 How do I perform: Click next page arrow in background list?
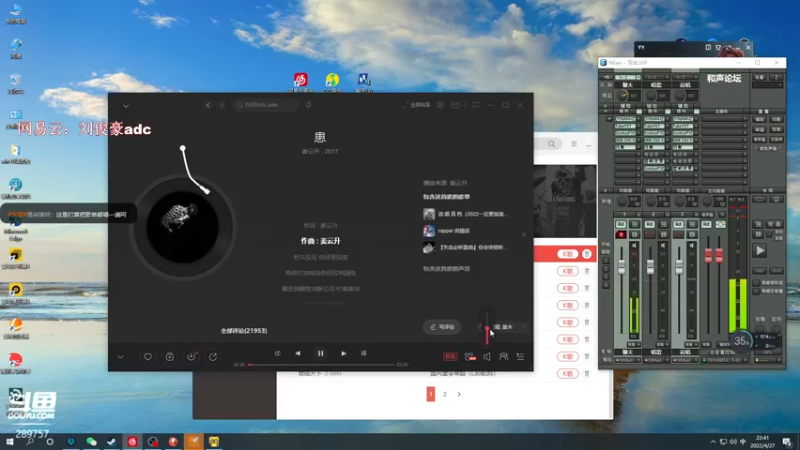click(x=459, y=394)
